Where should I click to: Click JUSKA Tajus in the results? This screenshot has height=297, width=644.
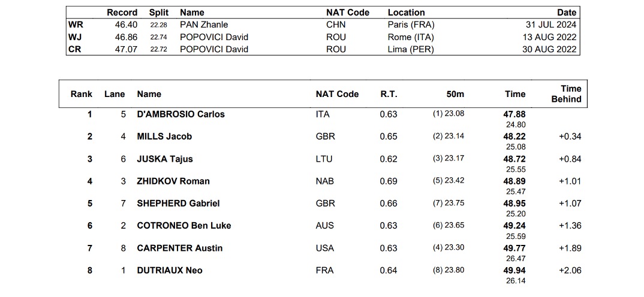point(165,159)
